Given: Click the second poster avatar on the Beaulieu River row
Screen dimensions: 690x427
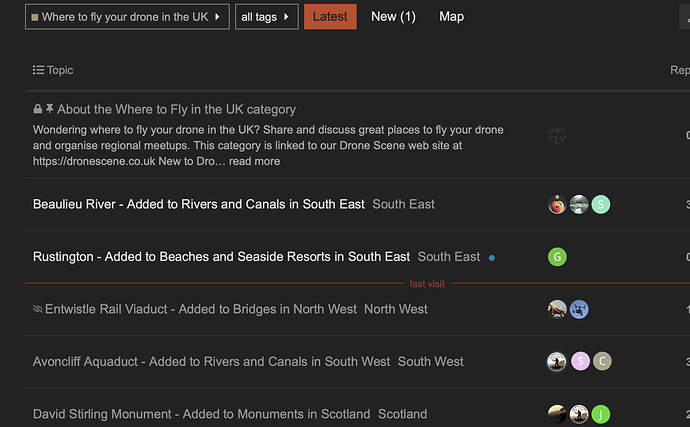Looking at the screenshot, I should point(579,204).
